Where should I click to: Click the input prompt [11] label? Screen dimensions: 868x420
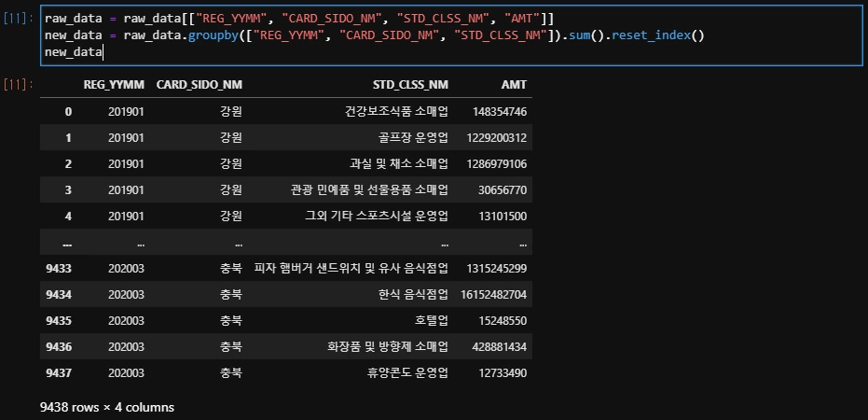click(x=19, y=18)
